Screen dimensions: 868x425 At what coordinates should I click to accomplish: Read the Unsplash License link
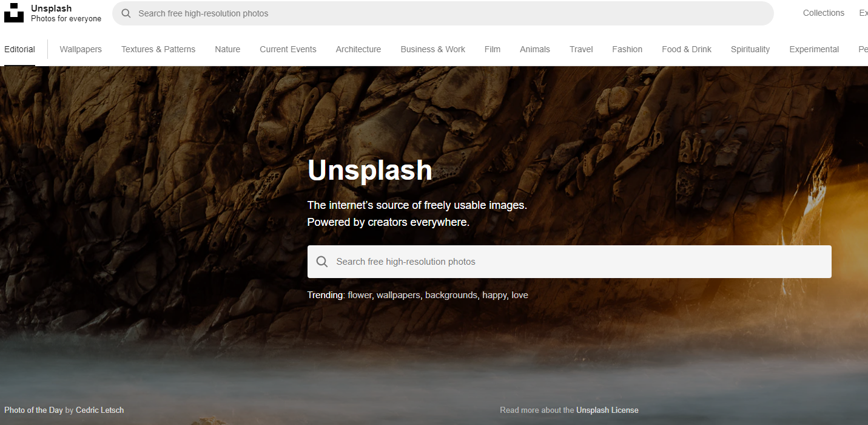pos(607,410)
